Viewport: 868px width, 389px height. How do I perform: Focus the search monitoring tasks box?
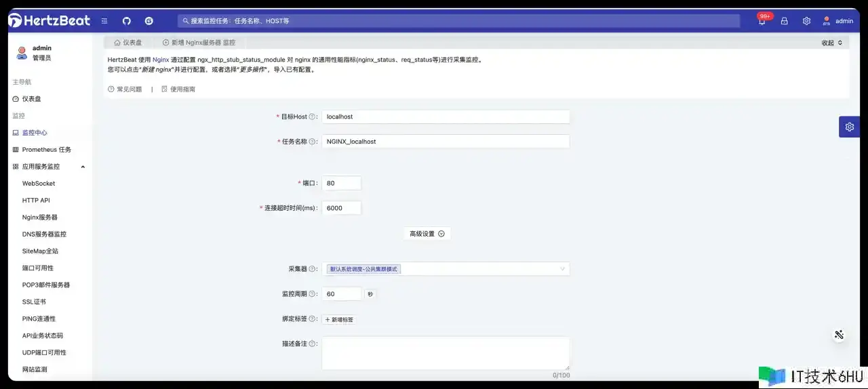click(x=458, y=21)
